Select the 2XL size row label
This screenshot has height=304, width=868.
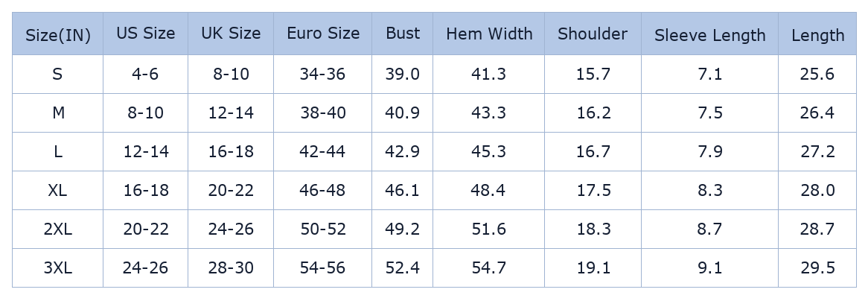(57, 229)
